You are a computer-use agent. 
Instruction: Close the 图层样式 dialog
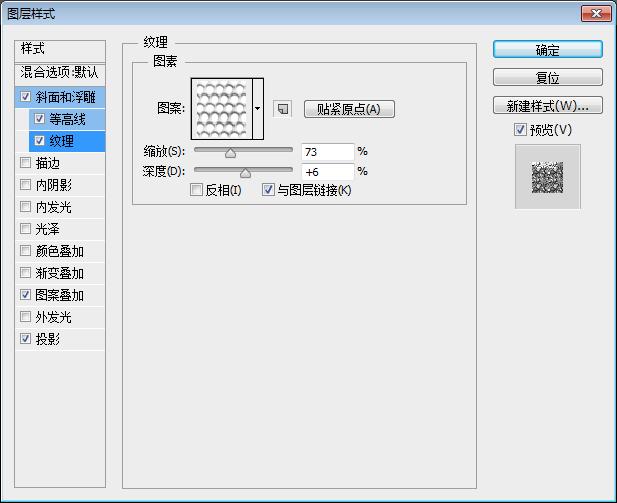pos(596,14)
